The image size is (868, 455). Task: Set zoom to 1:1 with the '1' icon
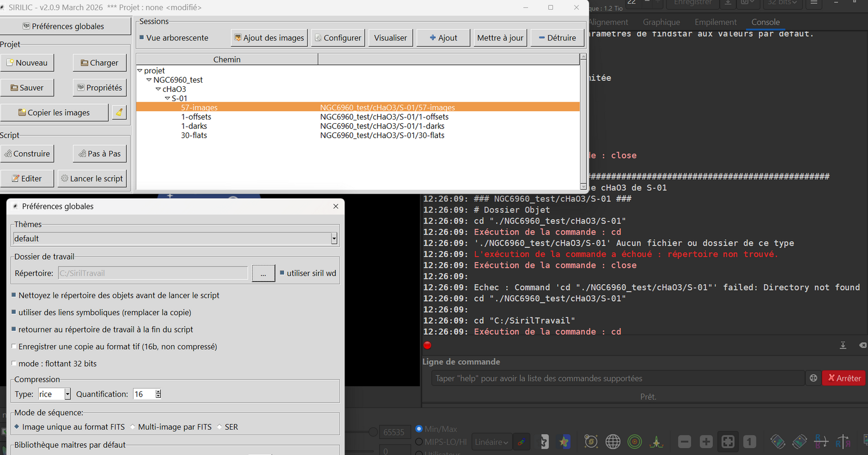pyautogui.click(x=749, y=442)
